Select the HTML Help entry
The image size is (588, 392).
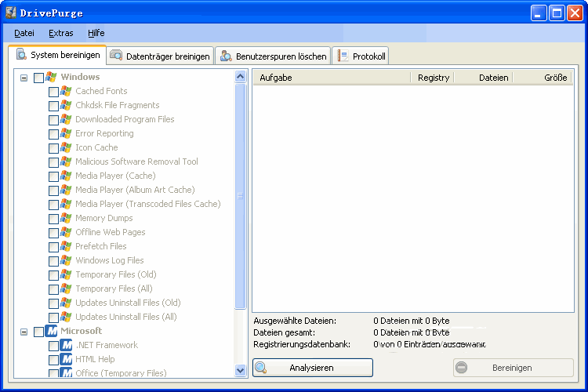(95, 359)
